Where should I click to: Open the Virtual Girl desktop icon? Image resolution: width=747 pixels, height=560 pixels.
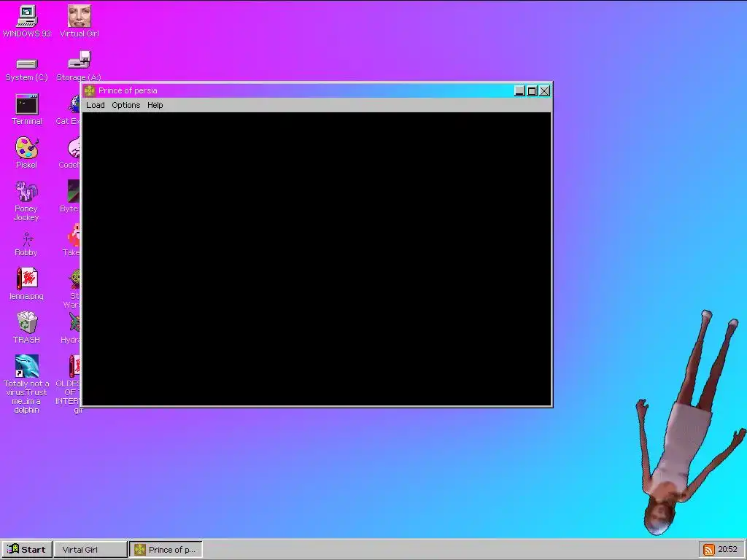click(79, 21)
